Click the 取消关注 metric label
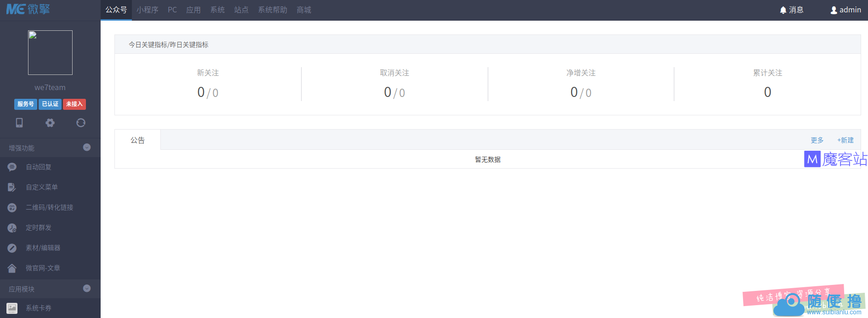868x318 pixels. tap(394, 73)
